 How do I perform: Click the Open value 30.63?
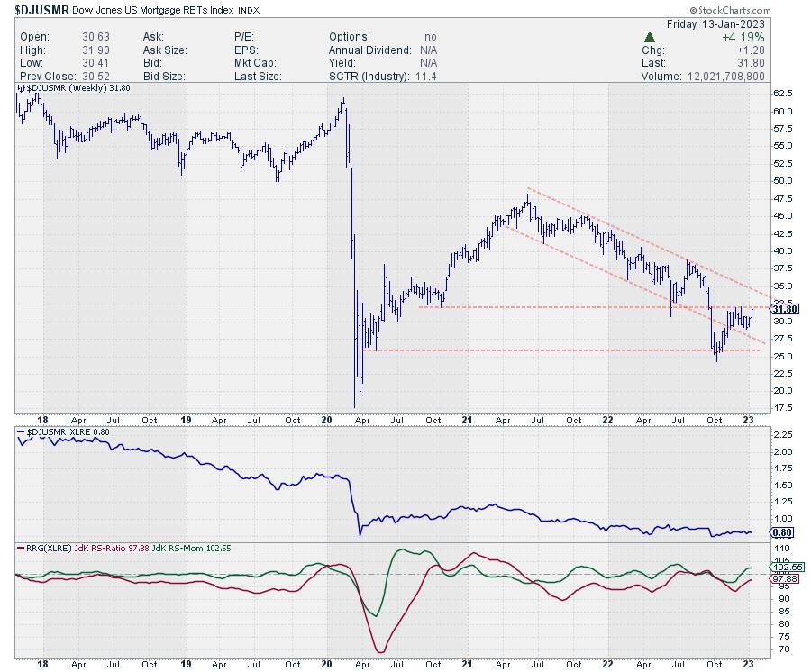click(96, 37)
